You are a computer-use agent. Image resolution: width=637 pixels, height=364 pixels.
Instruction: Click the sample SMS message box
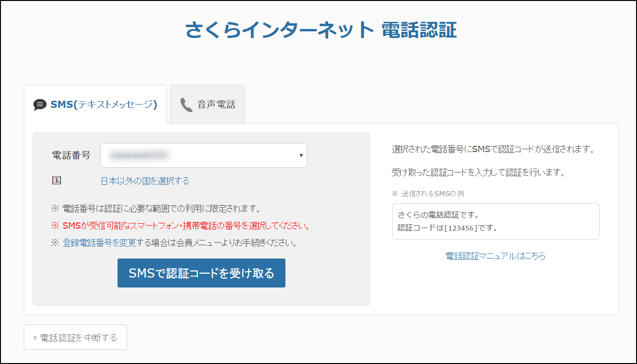(x=495, y=221)
